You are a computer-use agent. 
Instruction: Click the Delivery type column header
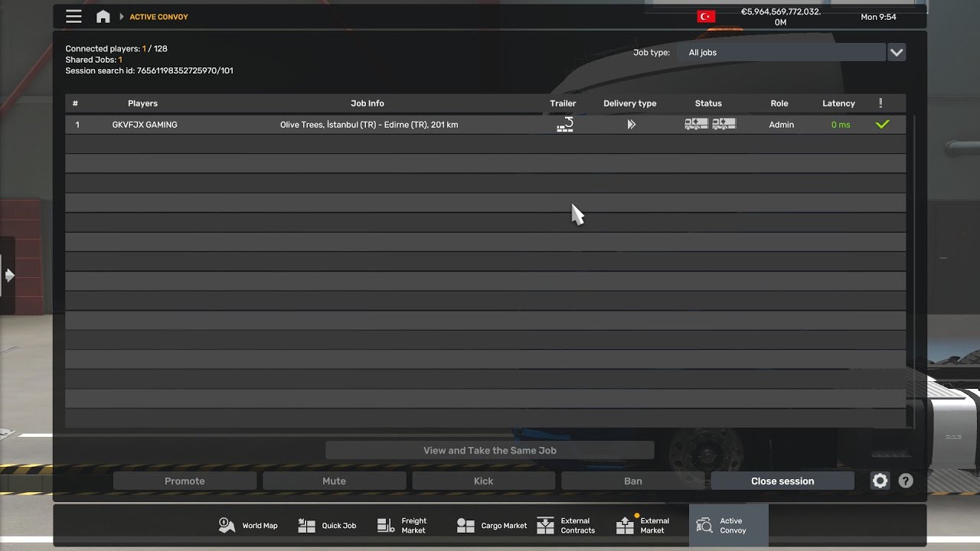629,103
